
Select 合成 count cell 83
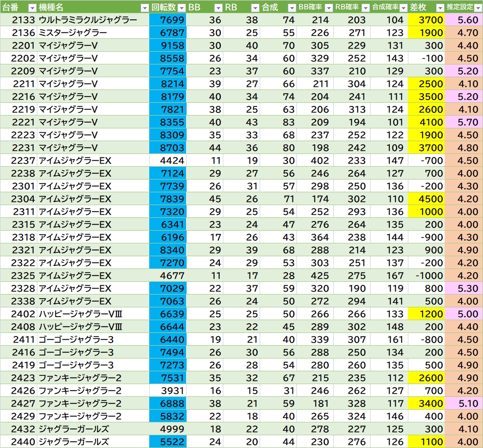click(x=278, y=122)
